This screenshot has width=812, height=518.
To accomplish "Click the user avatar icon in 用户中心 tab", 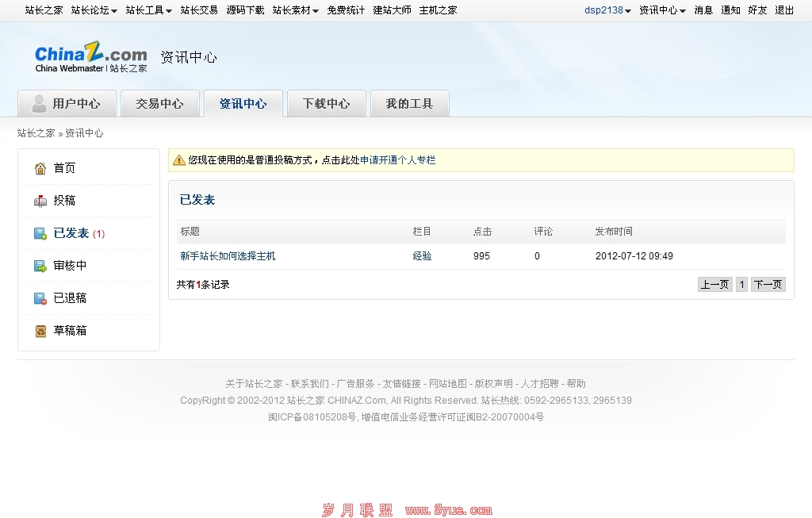I will (39, 104).
